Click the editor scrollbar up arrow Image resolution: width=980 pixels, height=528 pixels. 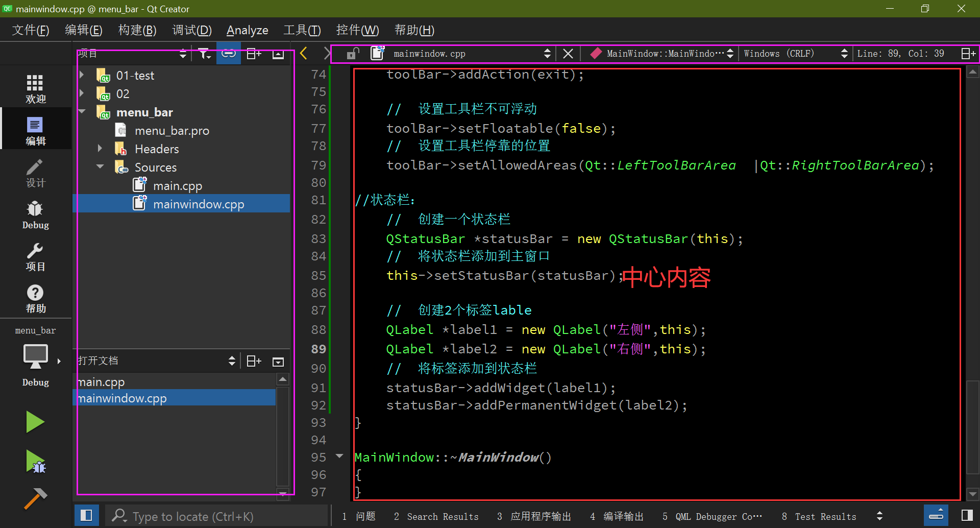(973, 72)
